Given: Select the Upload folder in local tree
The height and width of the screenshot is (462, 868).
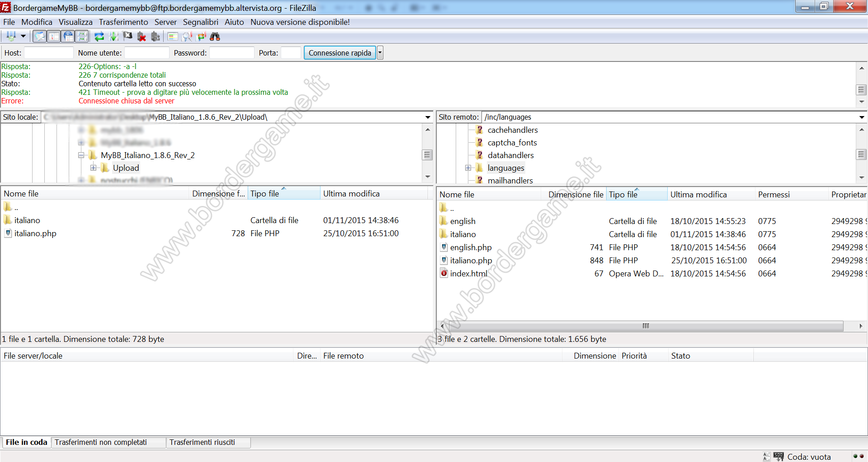Looking at the screenshot, I should [126, 168].
